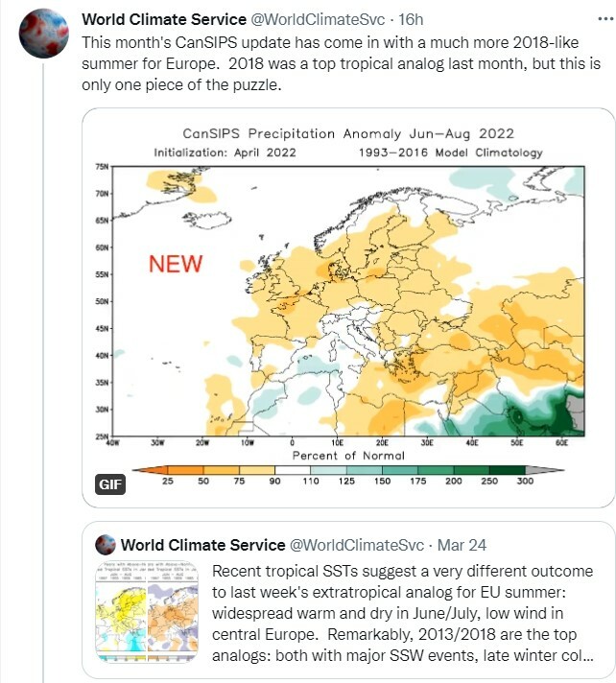The image size is (616, 683).
Task: Click the dark green 250 legend swatch
Action: 507,470
